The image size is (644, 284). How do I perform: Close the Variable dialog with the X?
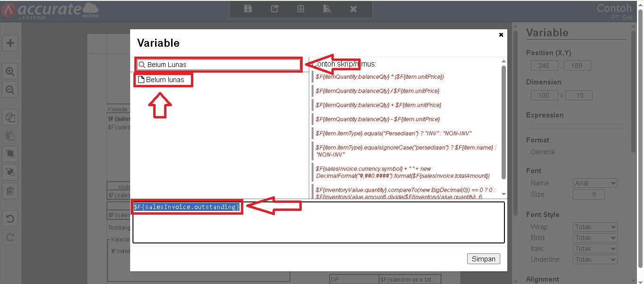click(501, 34)
